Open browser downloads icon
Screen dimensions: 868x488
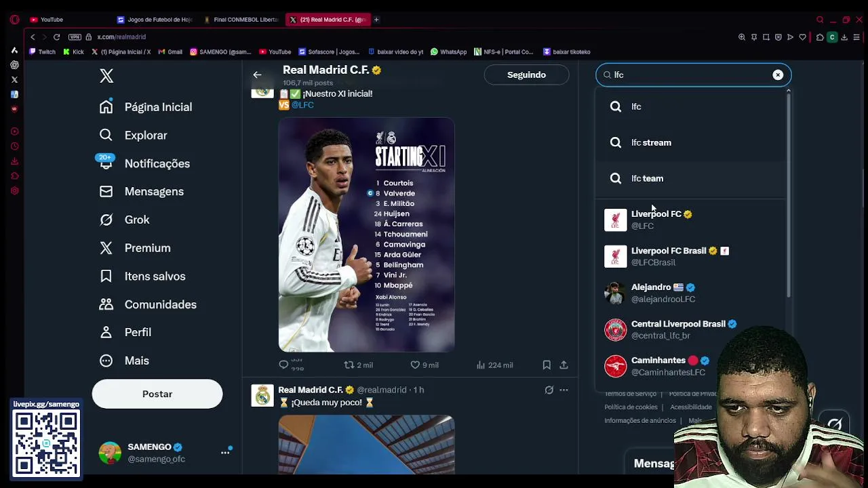844,37
